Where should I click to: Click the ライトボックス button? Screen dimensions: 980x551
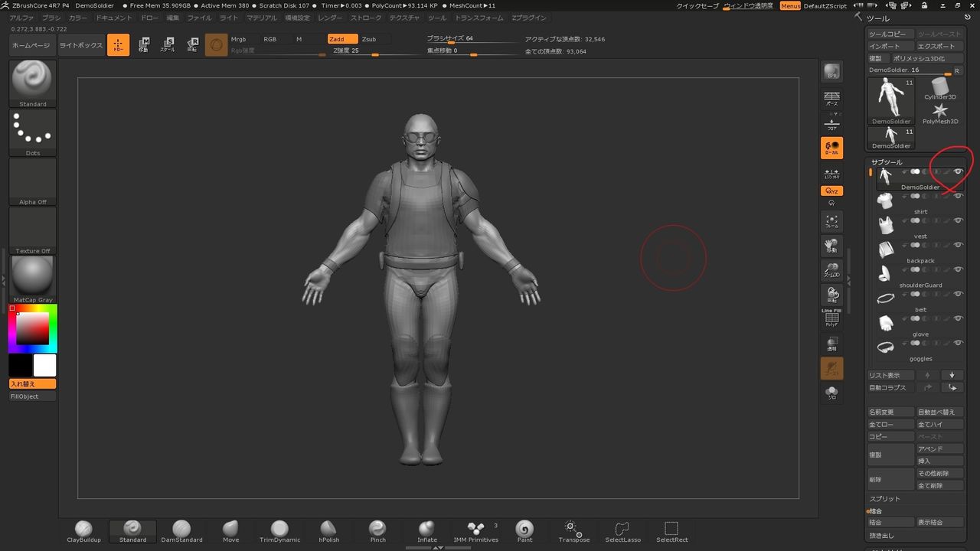point(81,45)
